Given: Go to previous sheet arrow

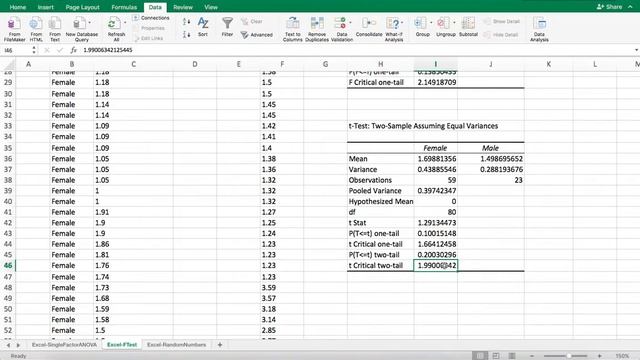Looking at the screenshot, I should 8,345.
